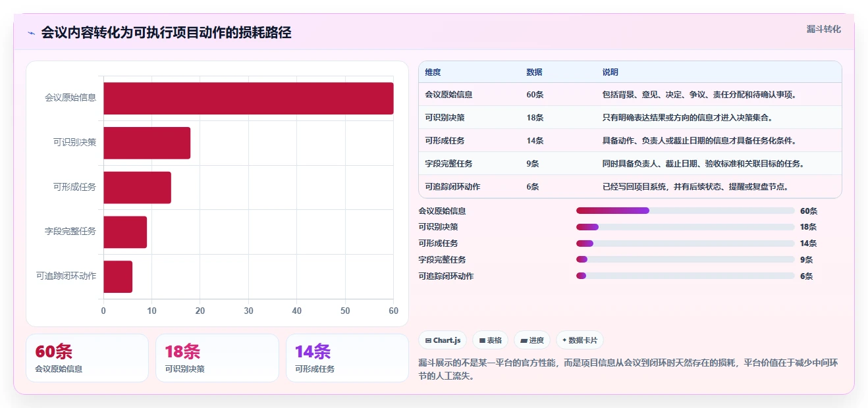Click the 可追踪闭环动作 cell in the table
This screenshot has height=408, width=868.
pos(452,187)
